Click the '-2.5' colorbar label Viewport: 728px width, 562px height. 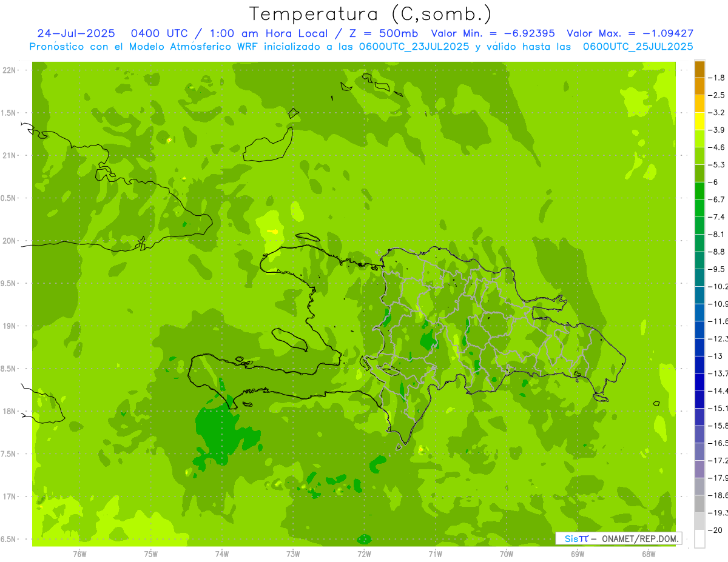pyautogui.click(x=716, y=95)
